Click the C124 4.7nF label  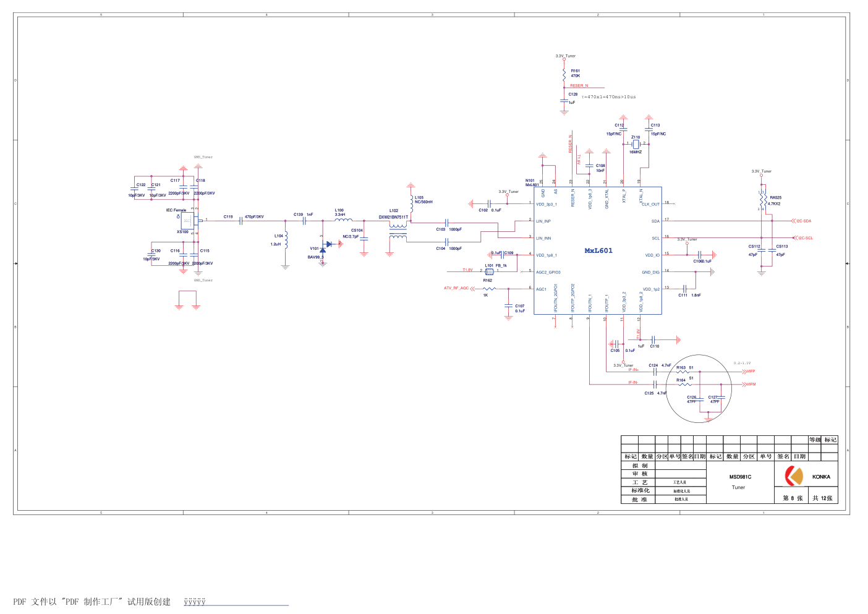[660, 365]
